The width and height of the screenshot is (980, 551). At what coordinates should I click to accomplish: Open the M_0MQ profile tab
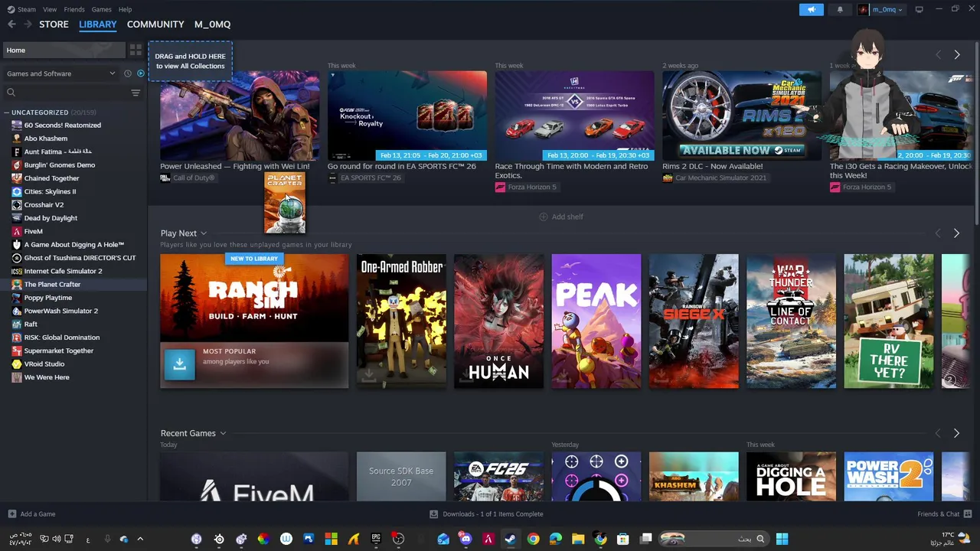[x=212, y=24]
